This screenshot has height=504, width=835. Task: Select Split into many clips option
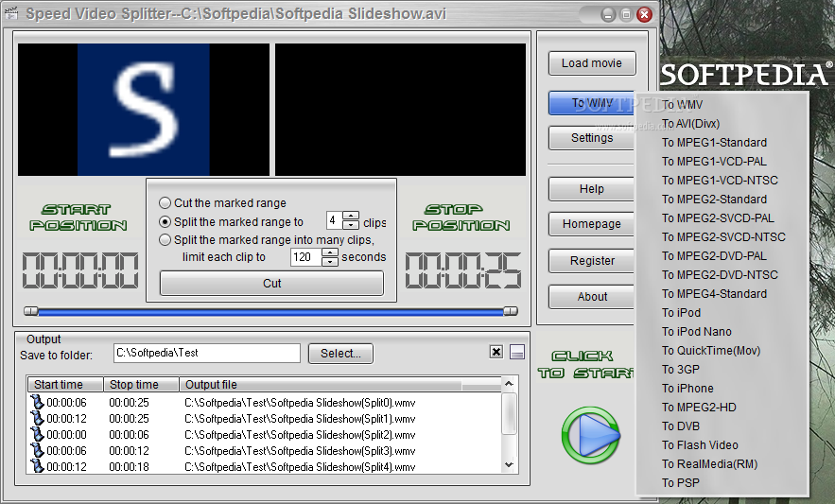(x=165, y=240)
